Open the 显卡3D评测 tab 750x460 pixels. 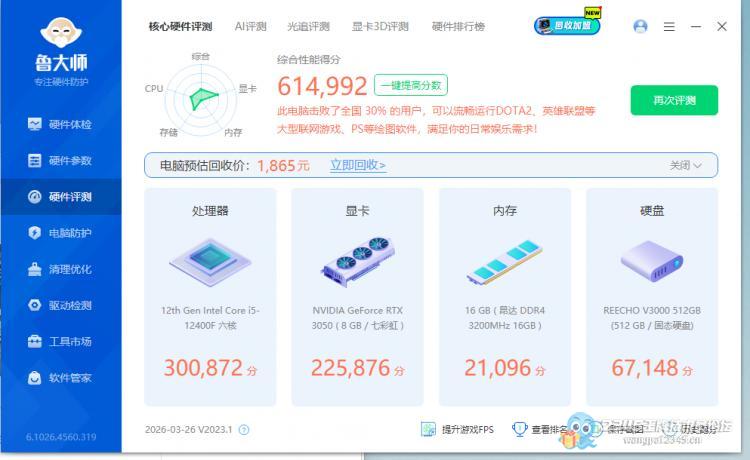pyautogui.click(x=380, y=27)
